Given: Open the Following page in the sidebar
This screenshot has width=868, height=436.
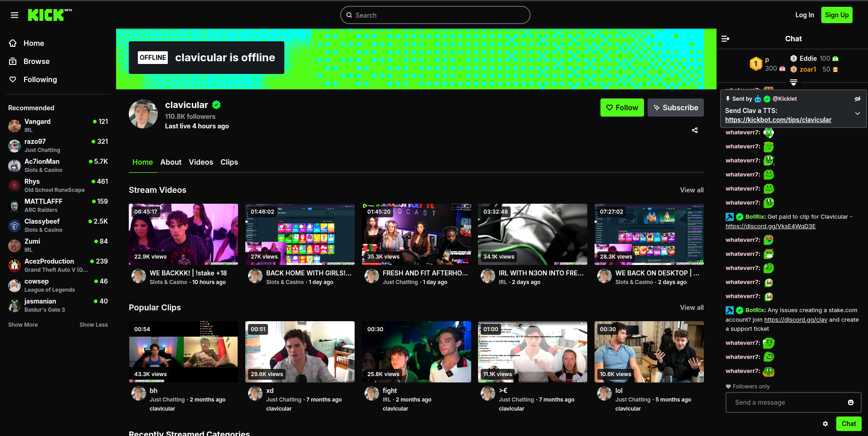Looking at the screenshot, I should tap(40, 79).
